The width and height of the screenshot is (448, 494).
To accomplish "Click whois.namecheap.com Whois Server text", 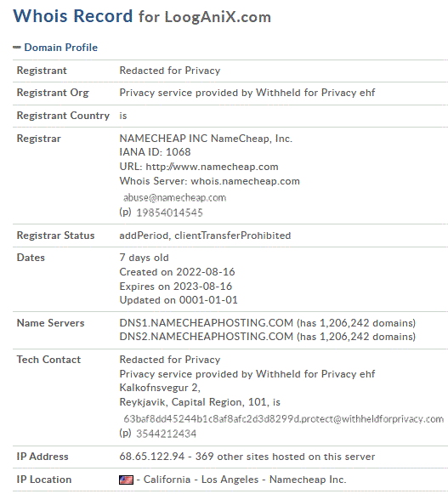I will pyautogui.click(x=245, y=181).
